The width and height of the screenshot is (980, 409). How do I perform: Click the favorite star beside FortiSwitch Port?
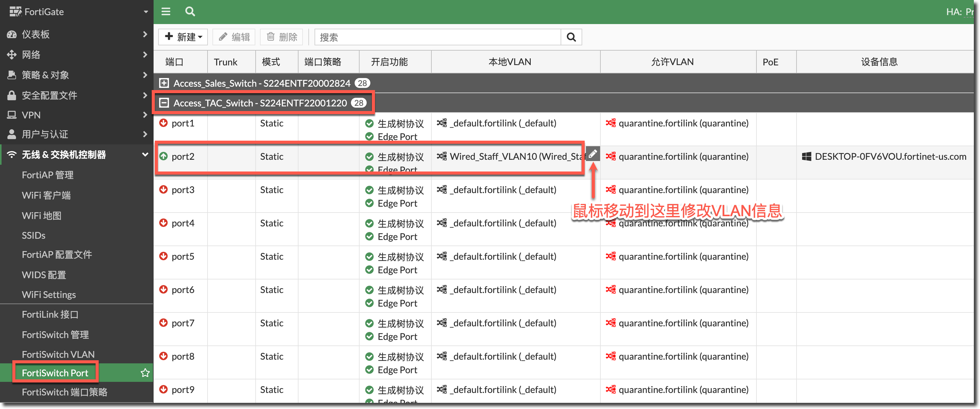[x=145, y=373]
